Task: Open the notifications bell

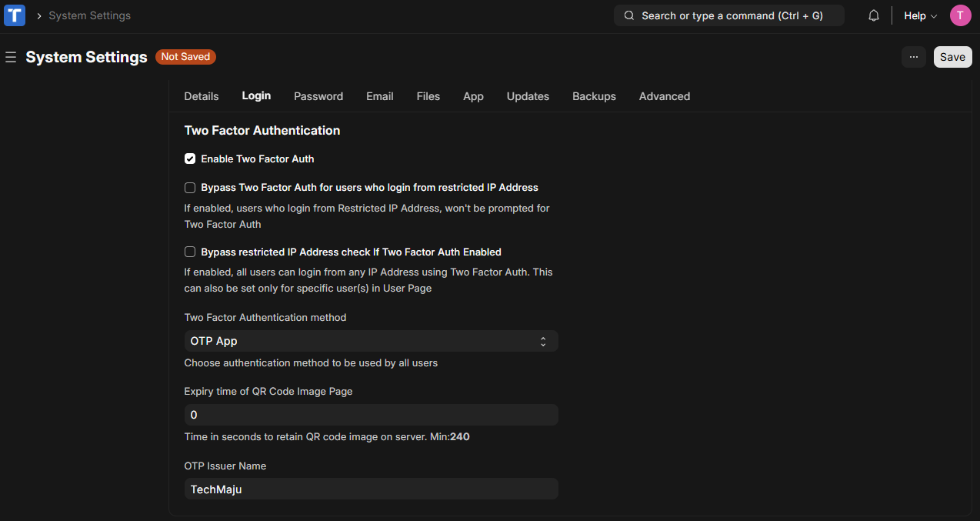Action: tap(873, 15)
